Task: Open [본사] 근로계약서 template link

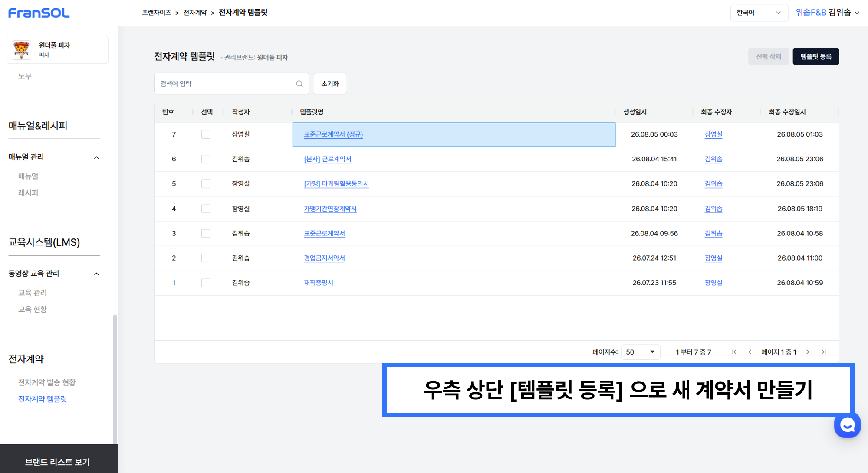Action: coord(328,159)
